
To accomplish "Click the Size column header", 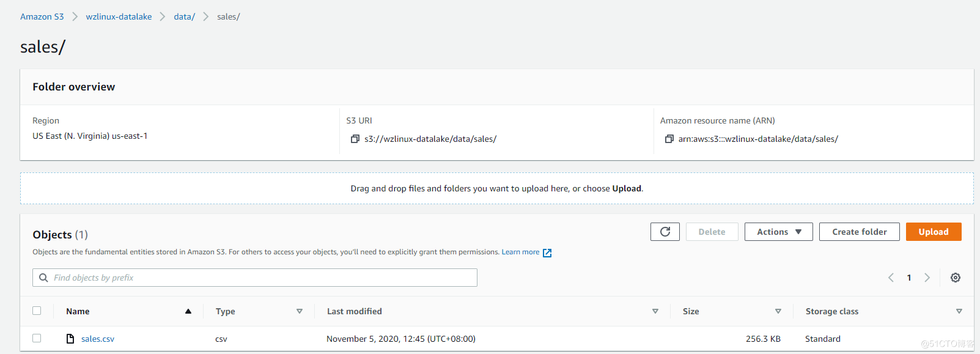I will click(691, 311).
